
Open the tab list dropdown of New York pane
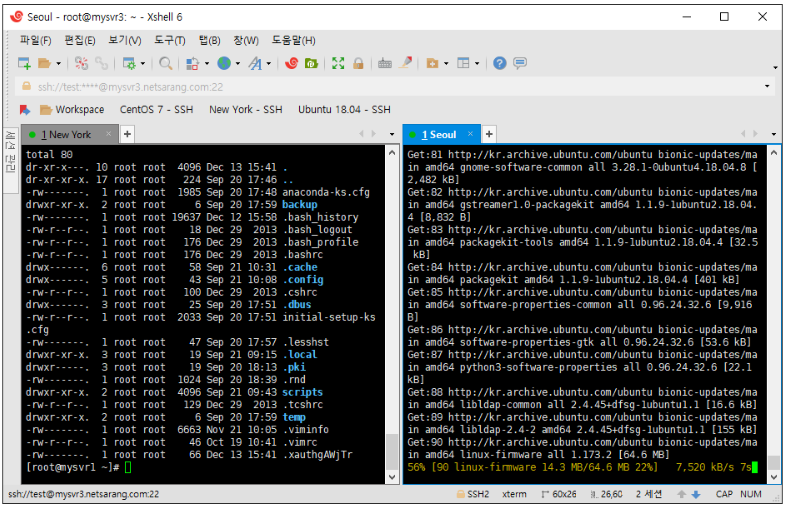[x=392, y=134]
